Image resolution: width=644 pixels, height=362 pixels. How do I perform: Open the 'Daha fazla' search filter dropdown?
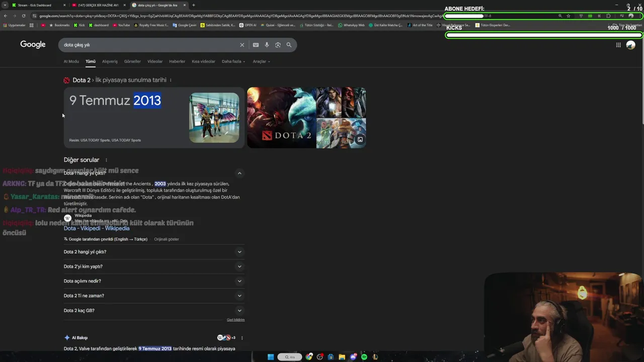coord(233,61)
